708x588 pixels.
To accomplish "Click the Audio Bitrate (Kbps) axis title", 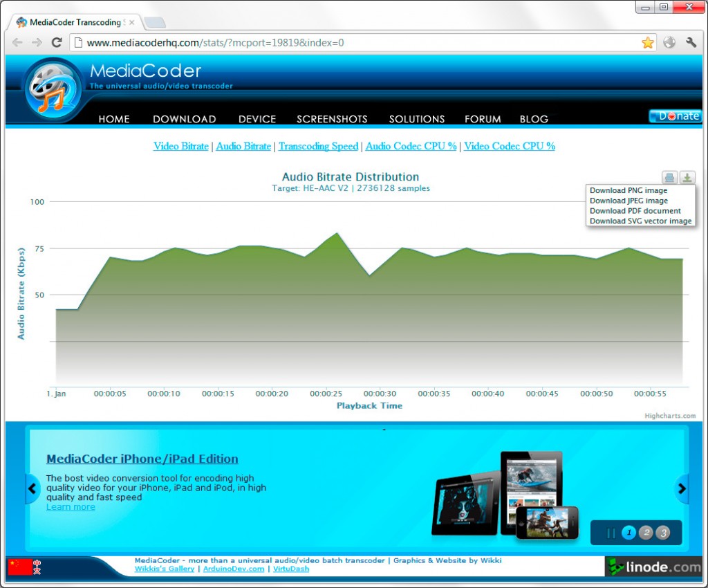I will [x=21, y=293].
